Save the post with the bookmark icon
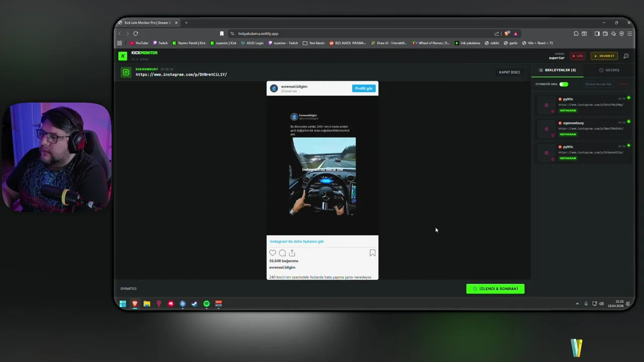 [372, 253]
